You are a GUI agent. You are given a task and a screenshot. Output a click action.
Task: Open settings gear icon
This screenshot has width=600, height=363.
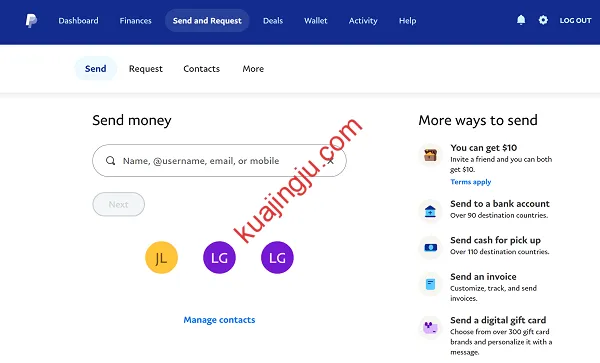pos(543,20)
